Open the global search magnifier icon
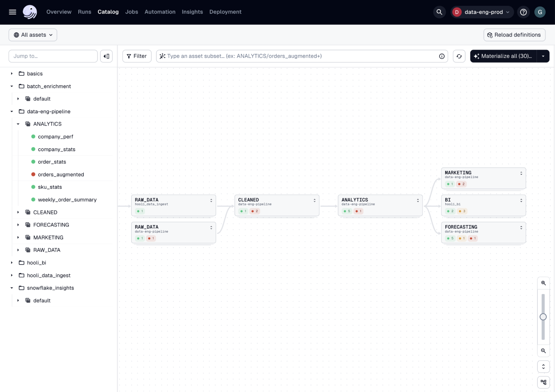 [x=439, y=12]
